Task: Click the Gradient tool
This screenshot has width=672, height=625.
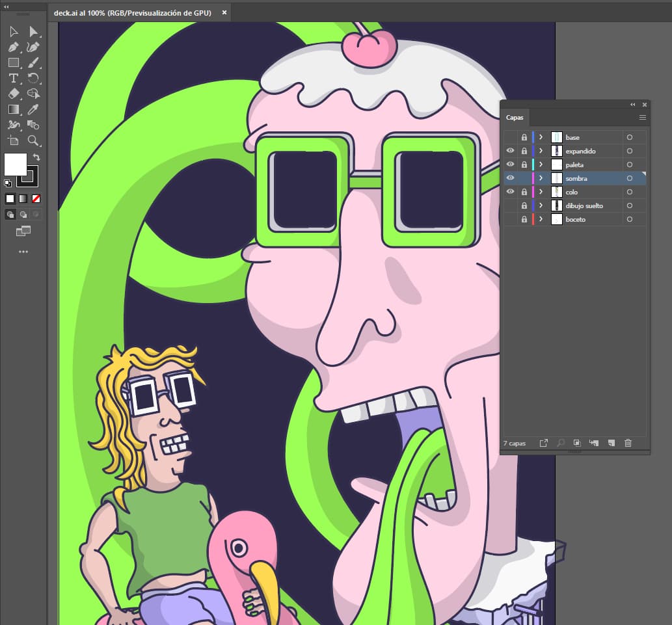Action: tap(13, 110)
